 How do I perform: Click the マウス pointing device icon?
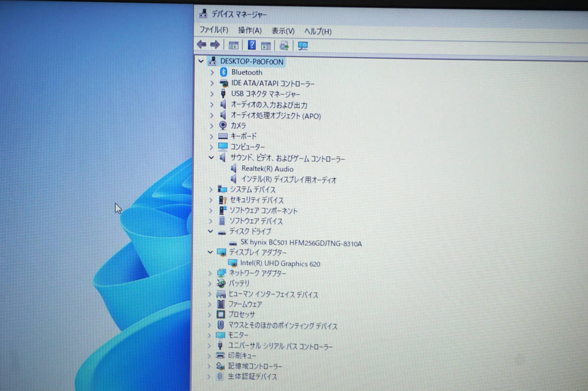(x=220, y=325)
